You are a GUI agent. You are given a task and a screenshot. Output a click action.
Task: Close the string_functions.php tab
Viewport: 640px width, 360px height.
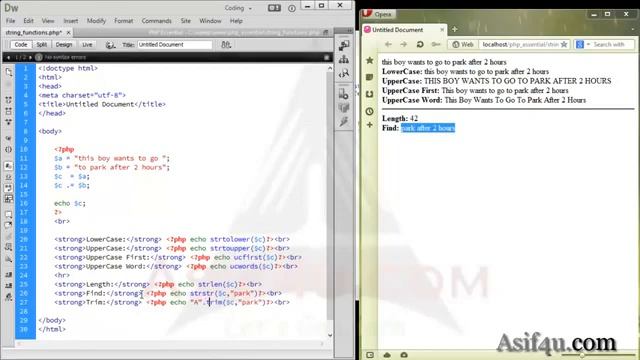[68, 32]
